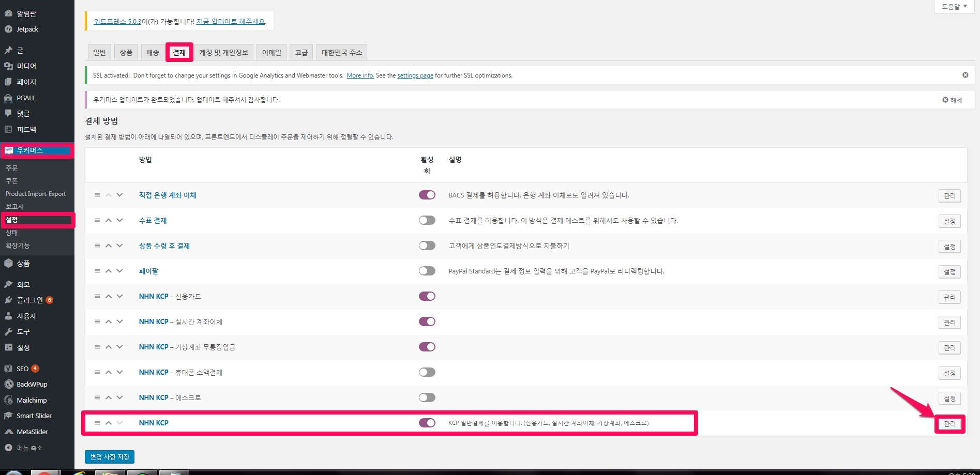Click the 변경 사항 저장 button

point(110,457)
